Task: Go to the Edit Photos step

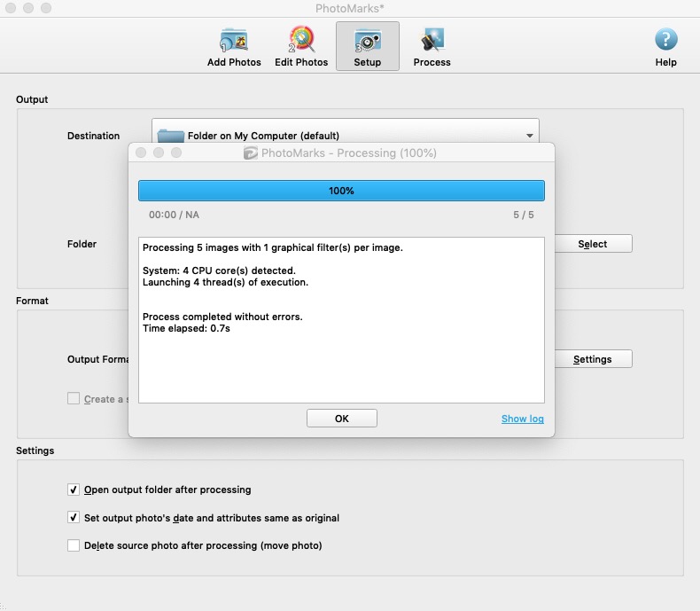Action: coord(301,47)
